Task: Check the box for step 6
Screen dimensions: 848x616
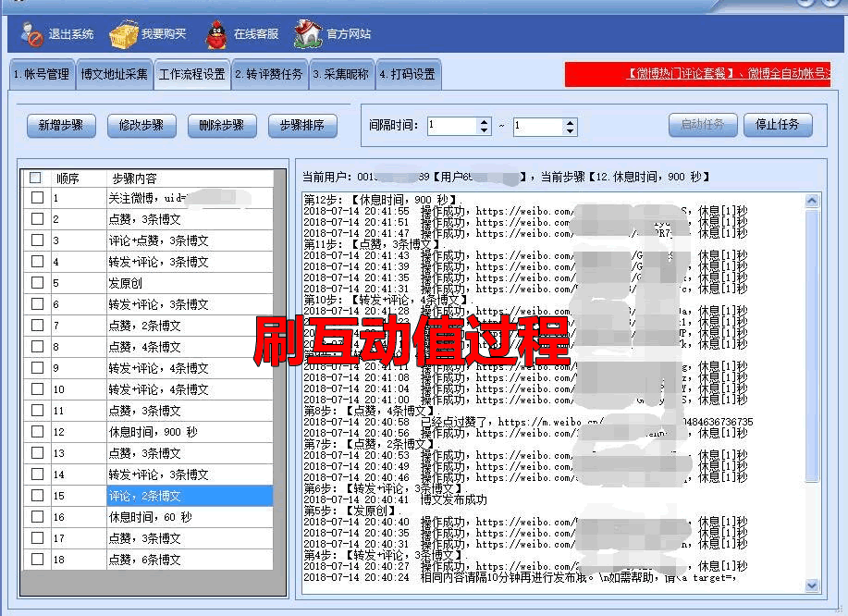Action: tap(37, 304)
